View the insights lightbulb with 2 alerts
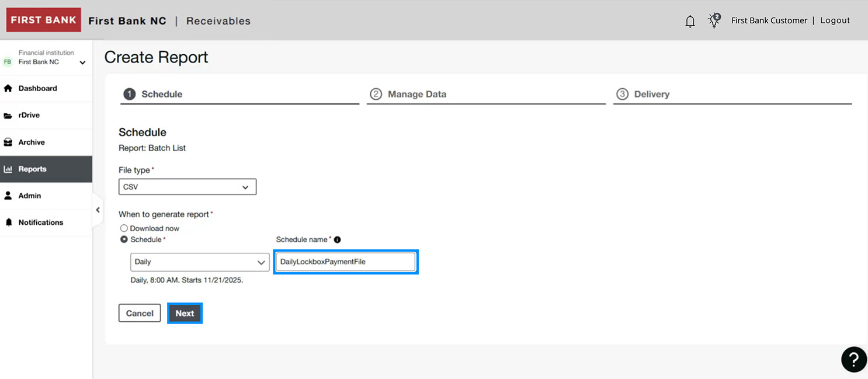This screenshot has height=379, width=868. pos(714,20)
